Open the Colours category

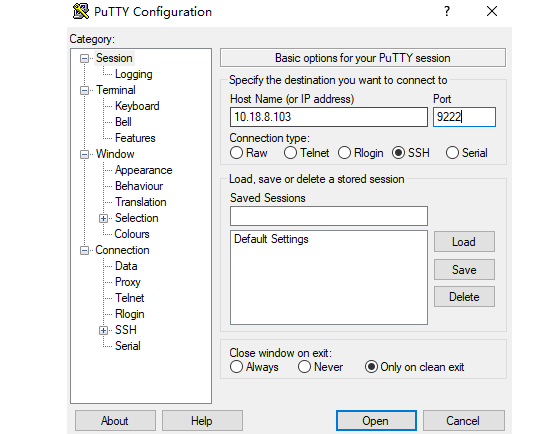click(132, 234)
